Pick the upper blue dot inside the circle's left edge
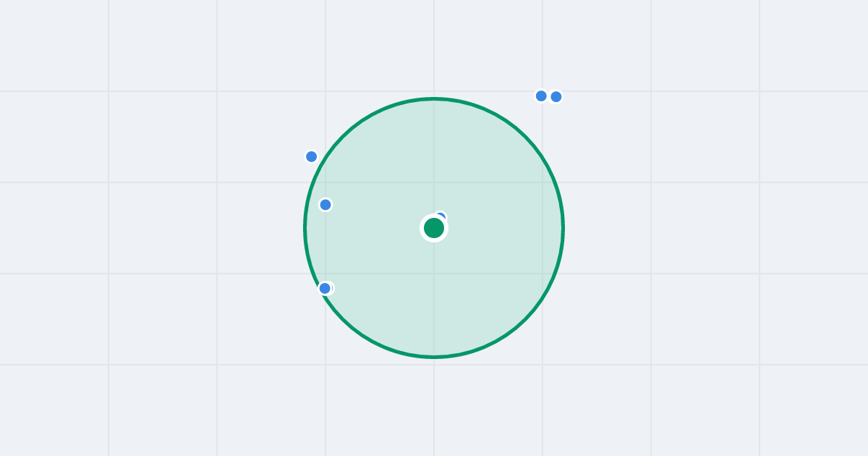Image resolution: width=868 pixels, height=456 pixels. click(x=325, y=205)
